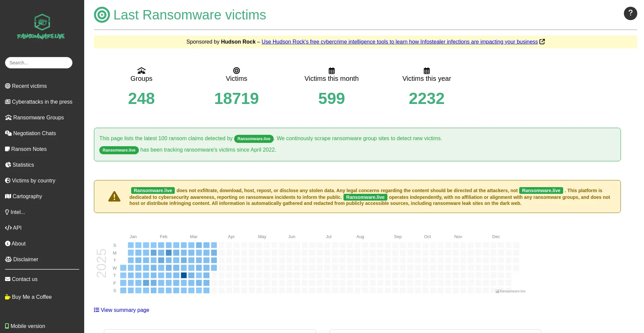The width and height of the screenshot is (644, 333).
Task: Click the API code brackets icon
Action: 8,228
